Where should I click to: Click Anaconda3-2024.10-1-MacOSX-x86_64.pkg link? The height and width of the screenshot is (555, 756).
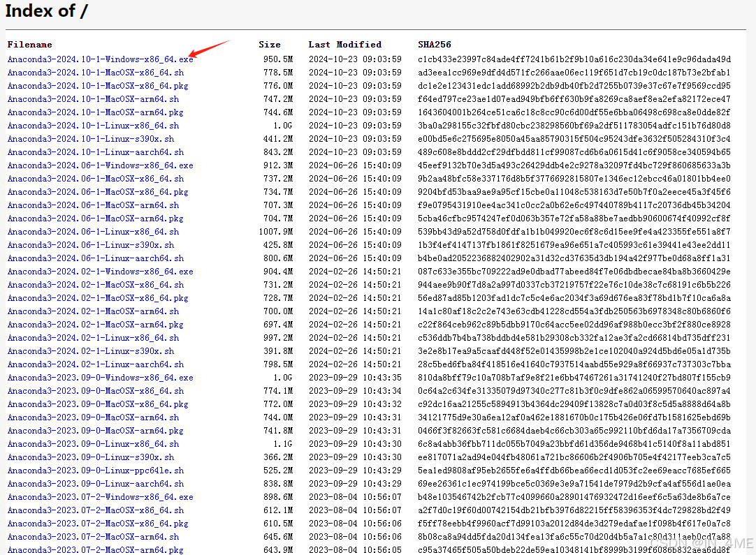point(98,86)
